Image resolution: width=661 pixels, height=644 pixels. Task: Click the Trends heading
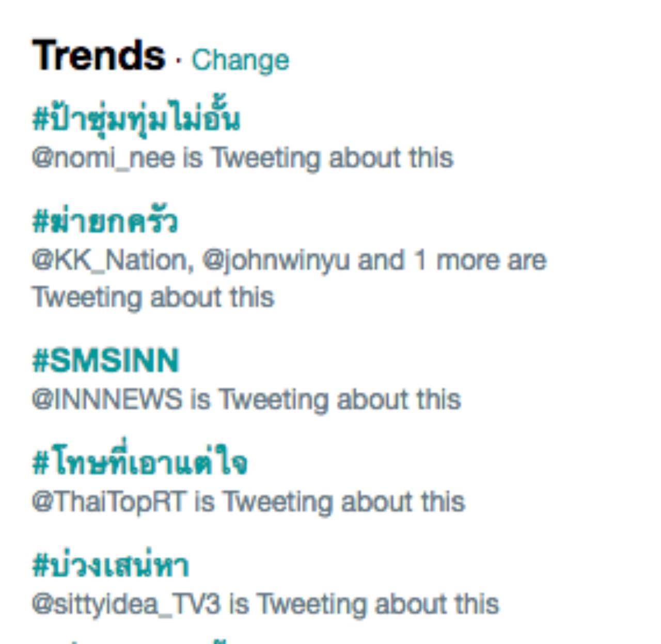(x=98, y=56)
